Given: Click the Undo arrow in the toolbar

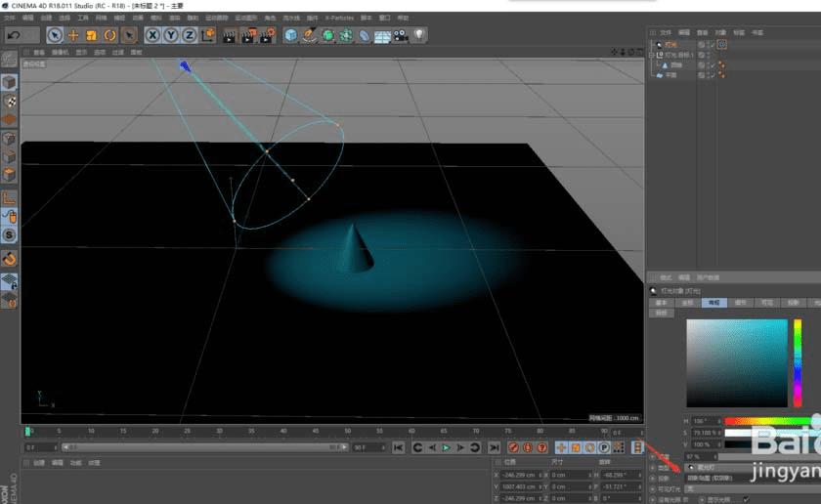Looking at the screenshot, I should pos(14,35).
